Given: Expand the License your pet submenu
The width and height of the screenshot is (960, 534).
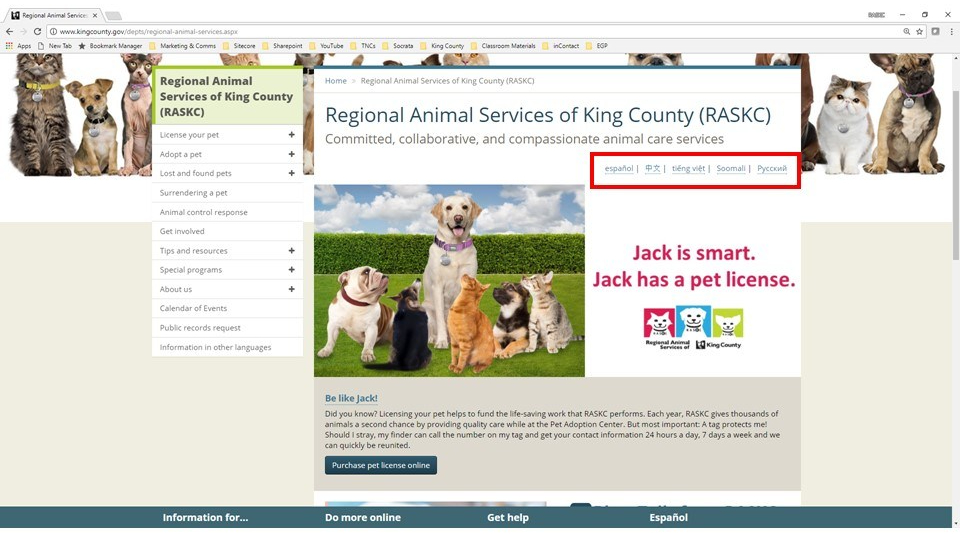Looking at the screenshot, I should (x=291, y=135).
